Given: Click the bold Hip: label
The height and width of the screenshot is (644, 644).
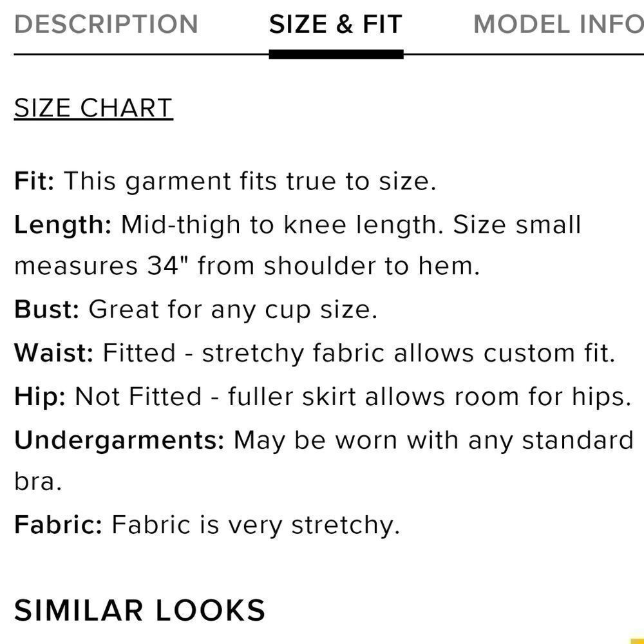Looking at the screenshot, I should click(40, 397).
